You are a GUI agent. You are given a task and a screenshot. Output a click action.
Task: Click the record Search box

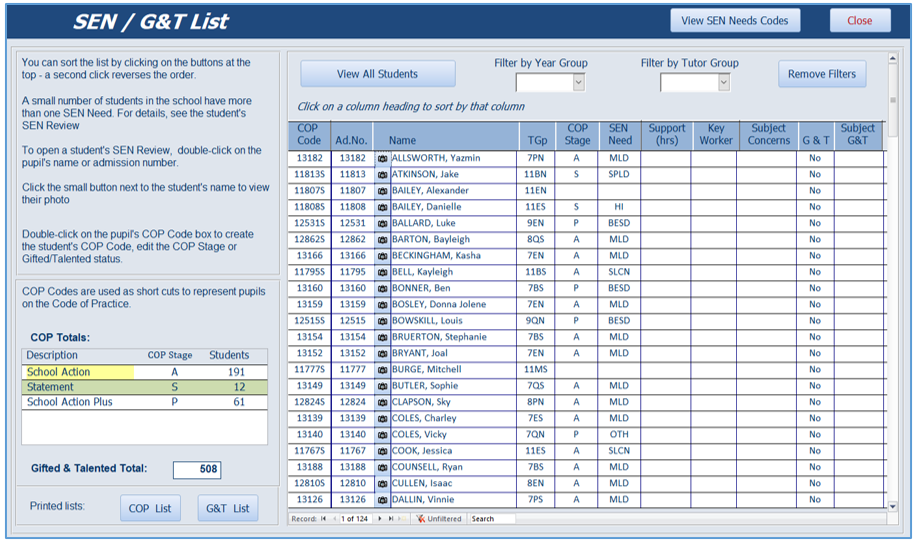(x=492, y=519)
